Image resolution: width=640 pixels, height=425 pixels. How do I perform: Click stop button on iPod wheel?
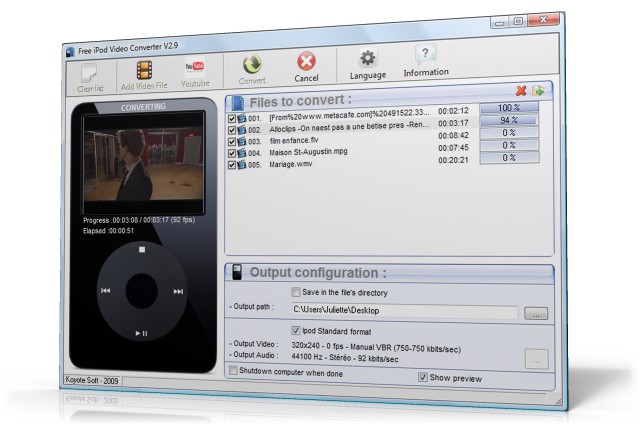point(142,249)
